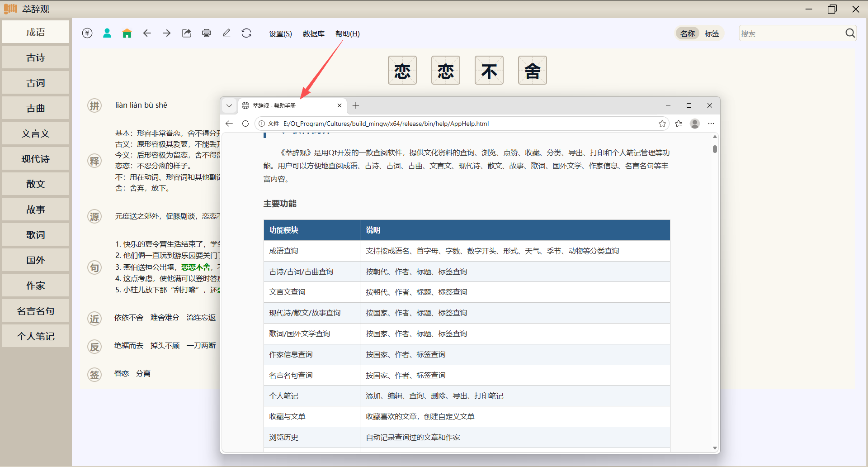This screenshot has width=868, height=467.
Task: Click the 源 source section icon
Action: click(x=94, y=216)
